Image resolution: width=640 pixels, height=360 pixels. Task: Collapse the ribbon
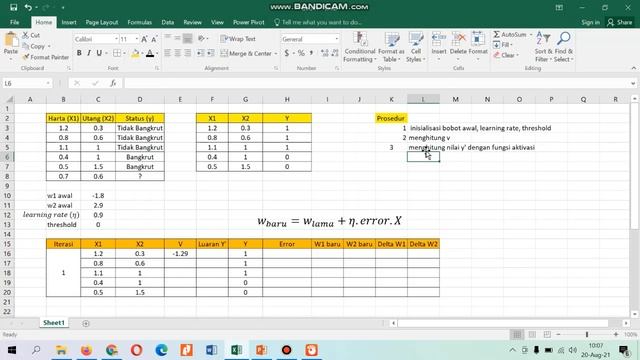[x=633, y=68]
